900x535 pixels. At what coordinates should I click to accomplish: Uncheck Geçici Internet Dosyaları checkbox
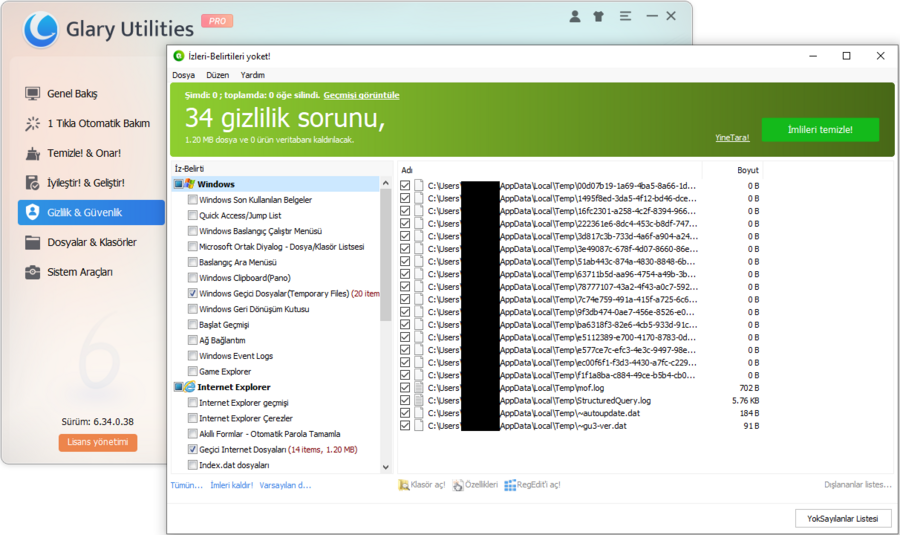(x=193, y=449)
